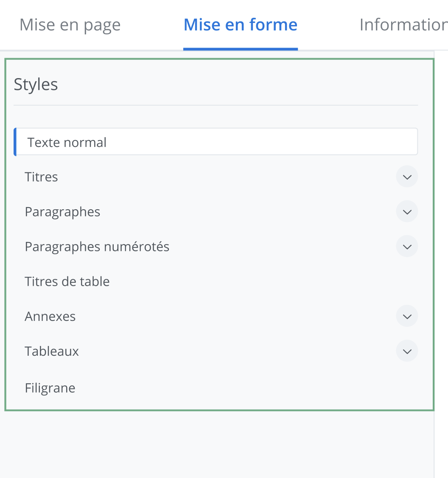Expand the Paragraphes chevron arrow

pyautogui.click(x=407, y=211)
